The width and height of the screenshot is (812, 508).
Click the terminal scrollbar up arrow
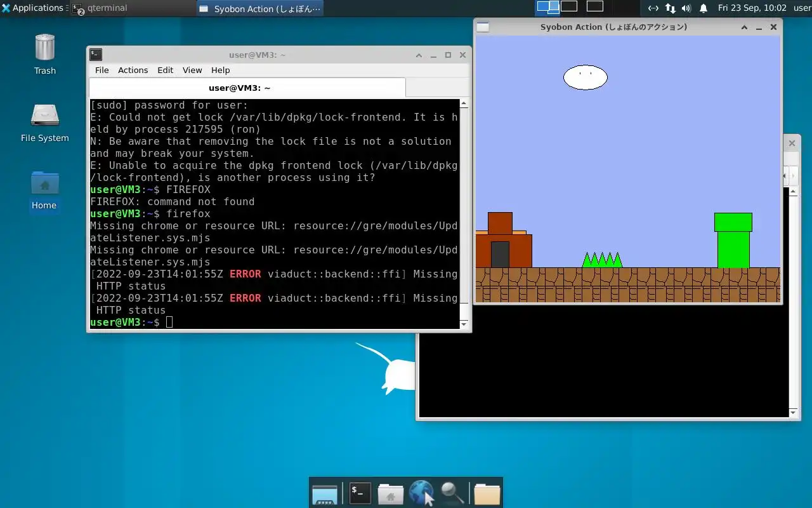(464, 104)
